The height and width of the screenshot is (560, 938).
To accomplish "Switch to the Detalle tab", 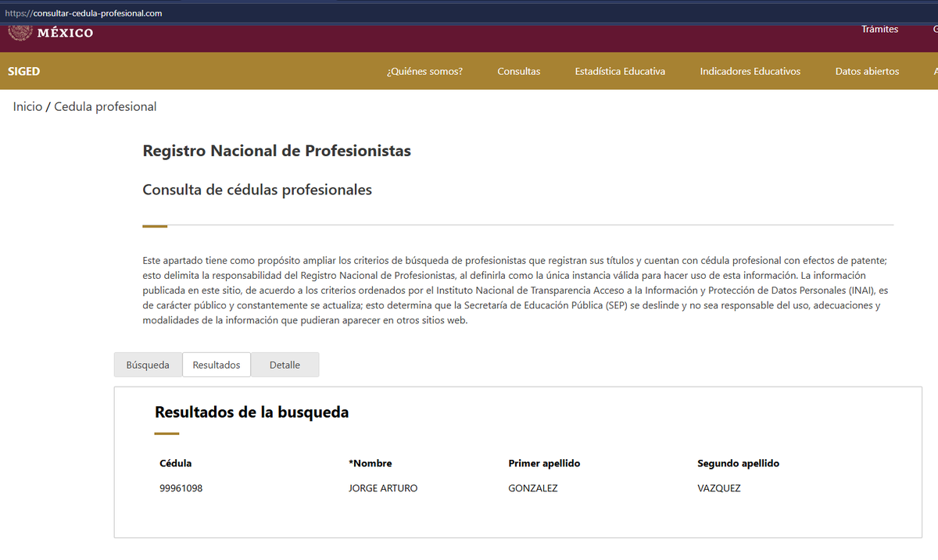I will click(x=285, y=365).
